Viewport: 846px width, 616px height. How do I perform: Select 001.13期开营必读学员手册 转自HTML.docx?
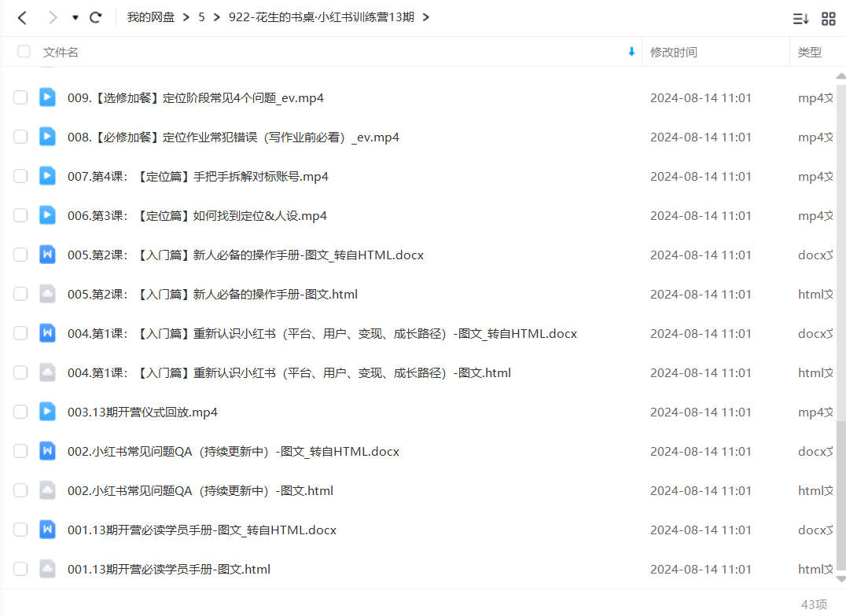[x=202, y=530]
